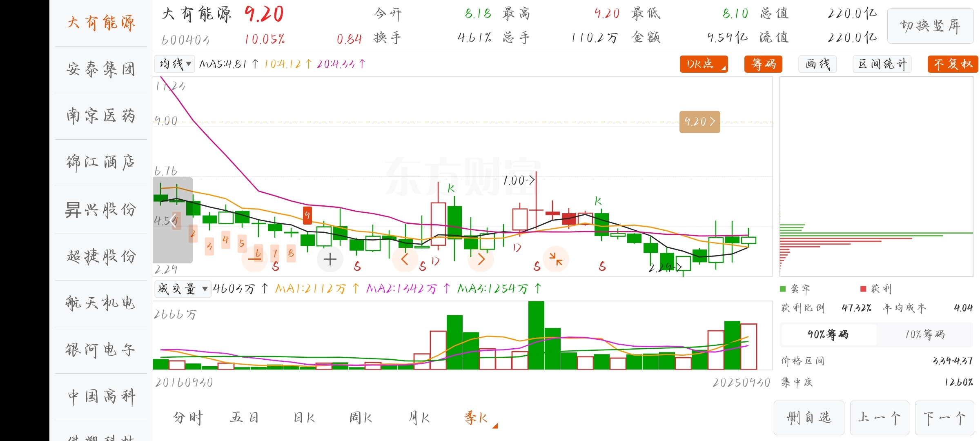Image resolution: width=980 pixels, height=441 pixels.
Task: Toggle the DK点 indicator button
Action: point(703,64)
